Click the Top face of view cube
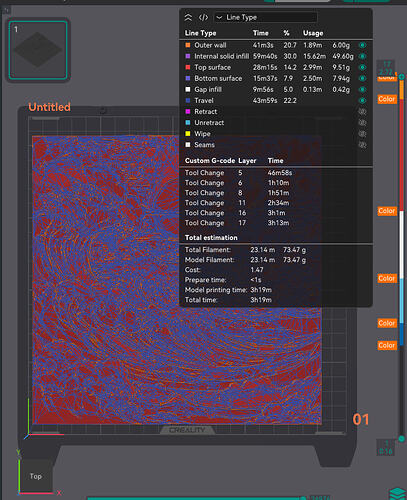 [36, 476]
